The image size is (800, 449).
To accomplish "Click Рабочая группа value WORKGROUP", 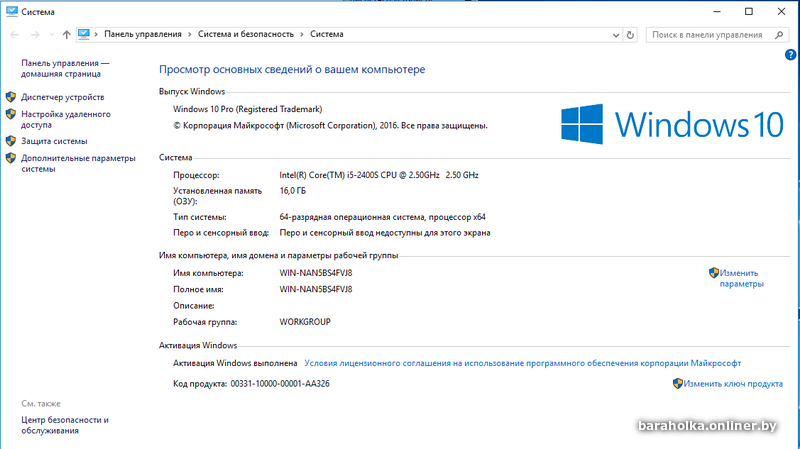I will 305,322.
